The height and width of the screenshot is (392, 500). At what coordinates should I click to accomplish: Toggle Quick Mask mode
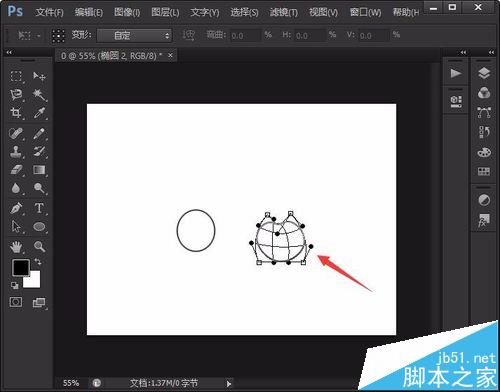click(16, 302)
